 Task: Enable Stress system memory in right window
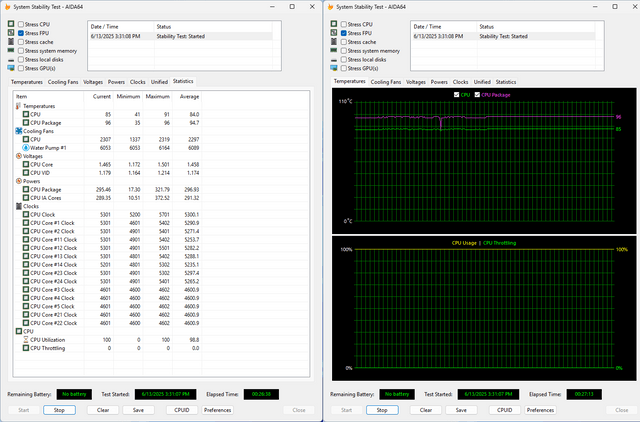[344, 51]
